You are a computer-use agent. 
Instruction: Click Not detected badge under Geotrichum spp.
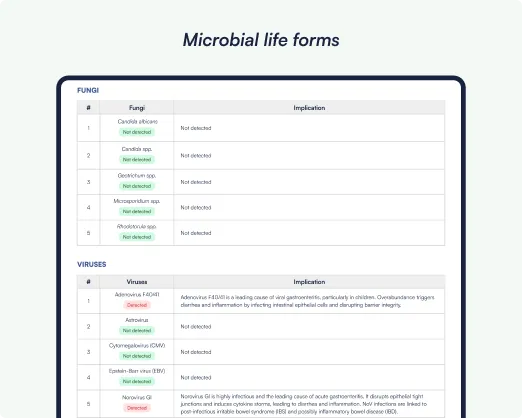[137, 186]
